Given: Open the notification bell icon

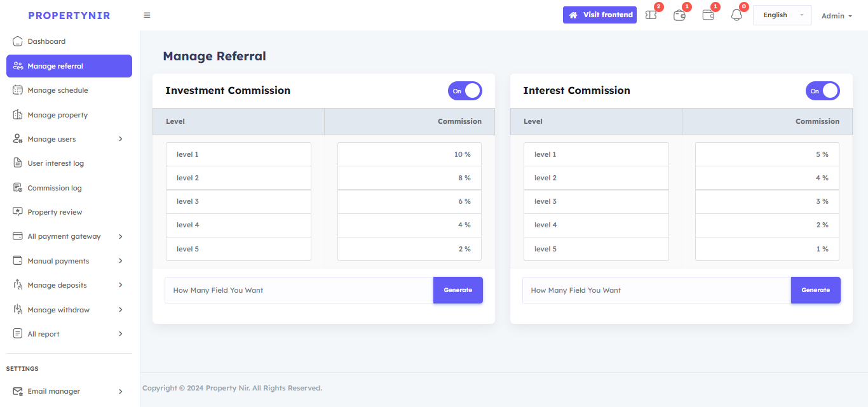Looking at the screenshot, I should (736, 15).
